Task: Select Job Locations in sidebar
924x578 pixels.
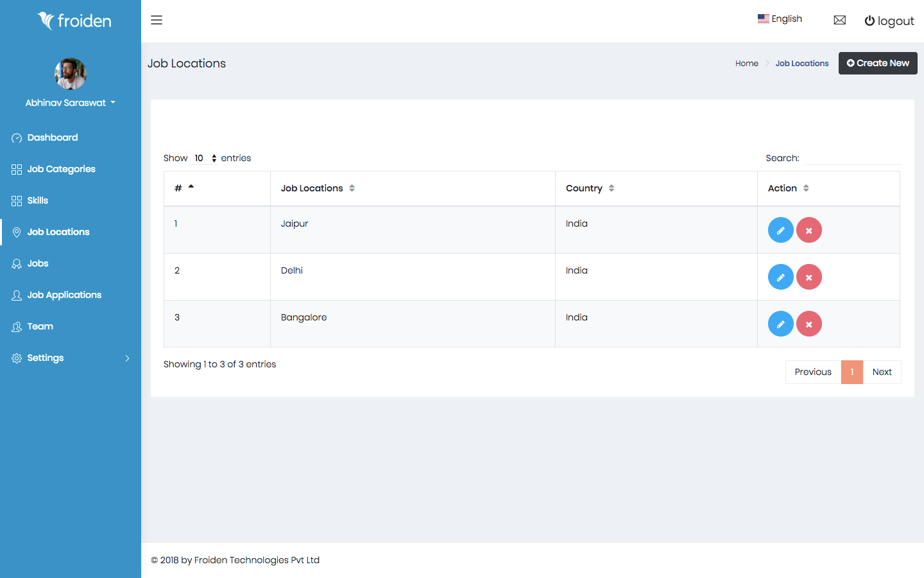Action: tap(71, 232)
